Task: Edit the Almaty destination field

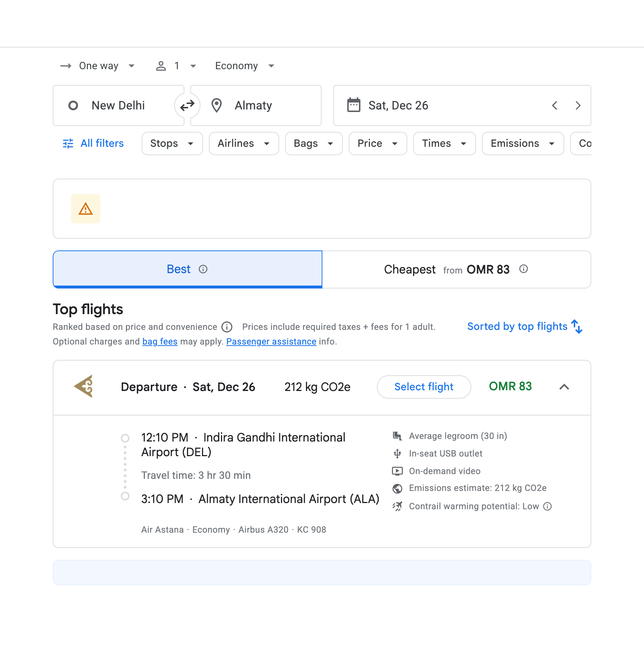Action: coord(256,105)
